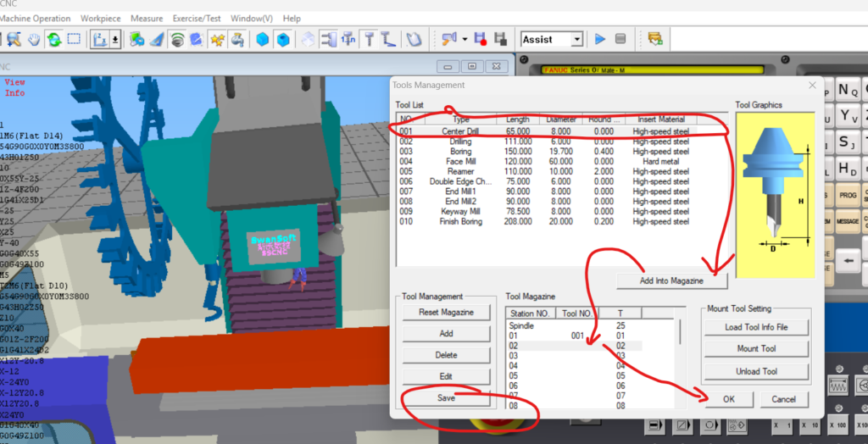The width and height of the screenshot is (868, 444).
Task: Expand the coordinate axis view dropdown arrow
Action: (115, 40)
